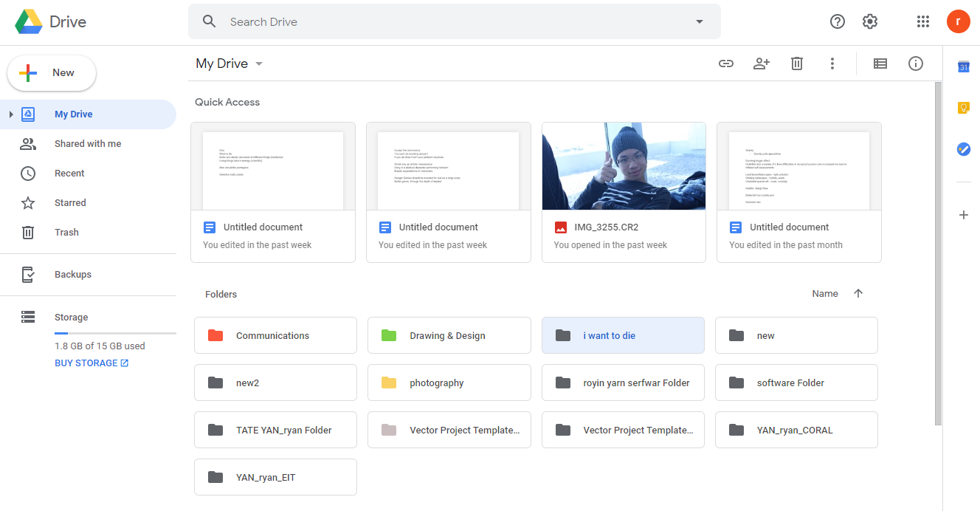Open Google Keep in side panel
This screenshot has height=511, width=980.
pyautogui.click(x=963, y=108)
